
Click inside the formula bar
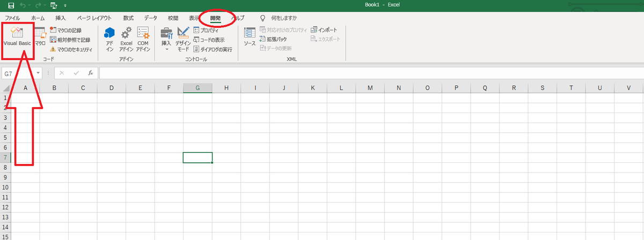[370, 73]
